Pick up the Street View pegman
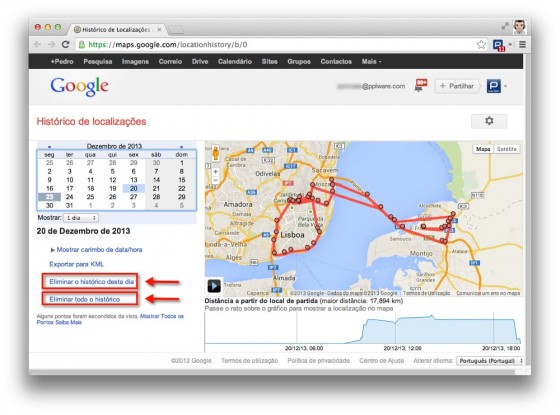Image resolution: width=560 pixels, height=415 pixels. click(x=216, y=153)
